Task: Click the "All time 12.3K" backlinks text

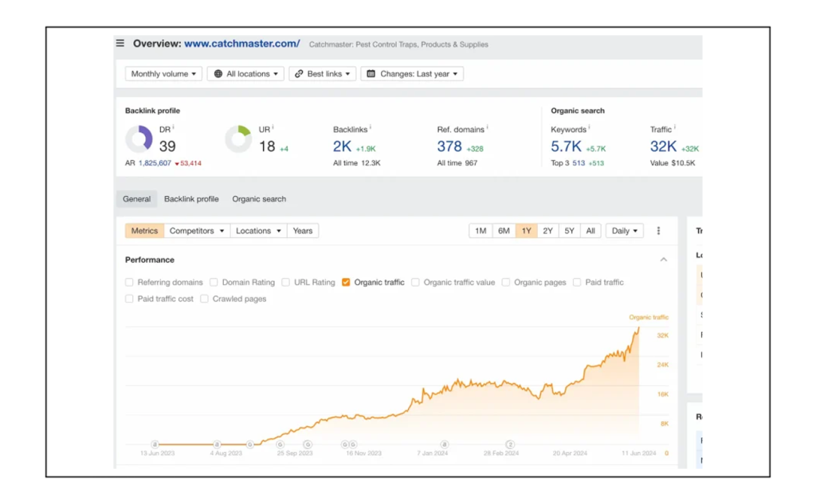Action: coord(357,163)
